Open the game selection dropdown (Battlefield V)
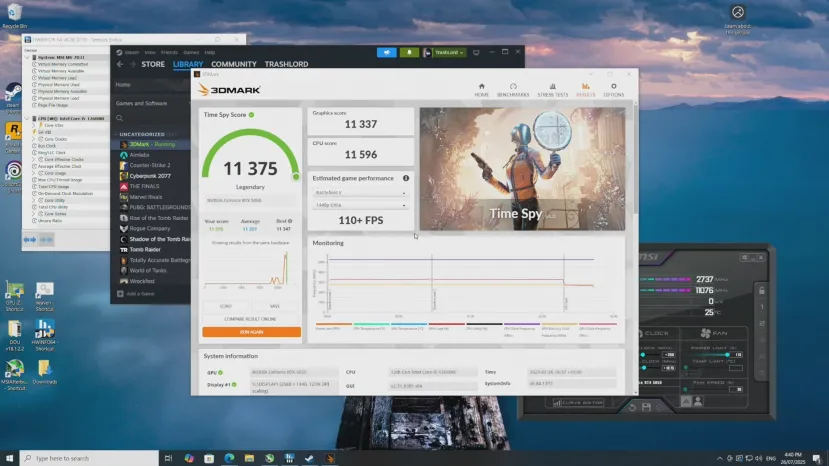 360,193
